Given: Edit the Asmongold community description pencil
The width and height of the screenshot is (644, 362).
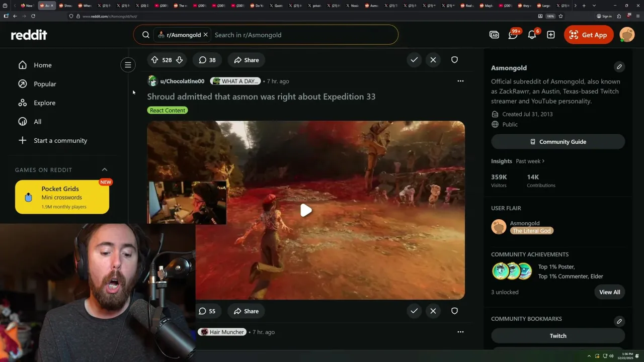Looking at the screenshot, I should 619,66.
